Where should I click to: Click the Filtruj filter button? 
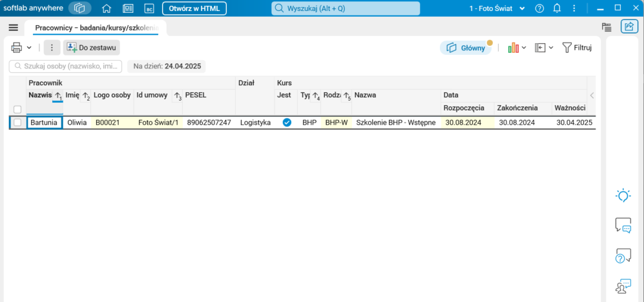577,48
